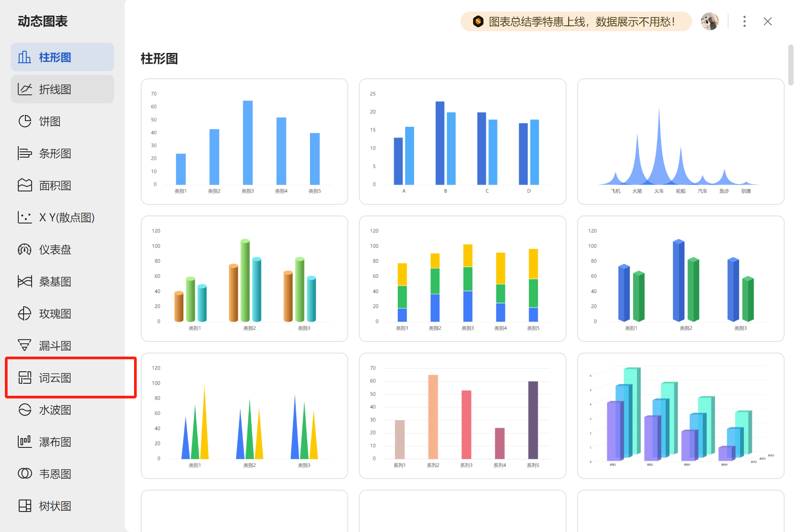Click the user avatar profile picture
The image size is (794, 532).
(x=709, y=21)
